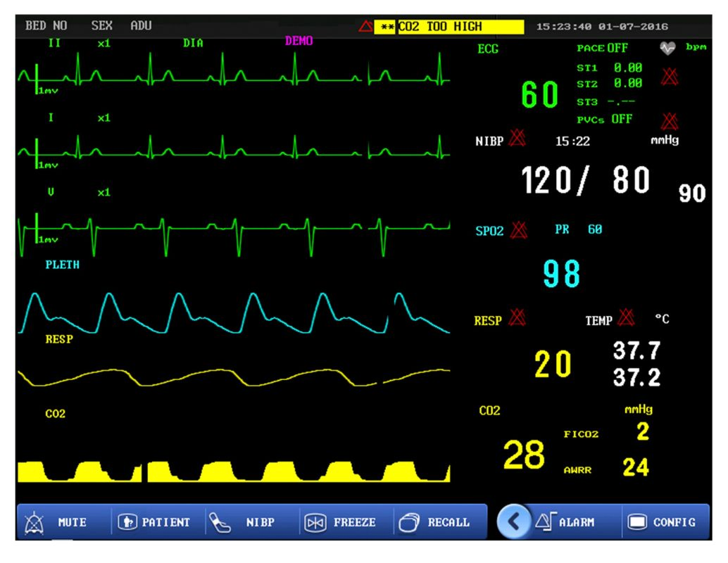Click the PLETH waveform label
This screenshot has width=728, height=563.
pyautogui.click(x=62, y=265)
